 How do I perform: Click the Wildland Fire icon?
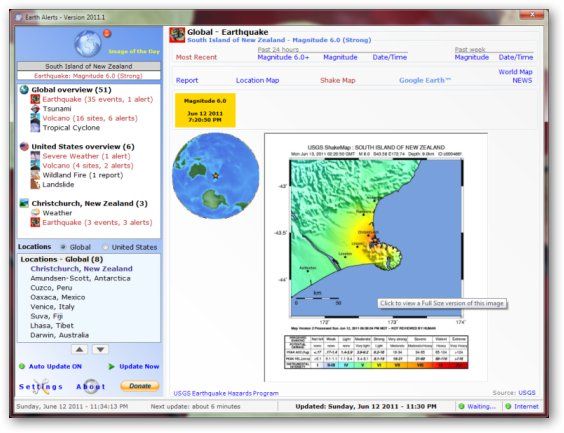[35, 175]
